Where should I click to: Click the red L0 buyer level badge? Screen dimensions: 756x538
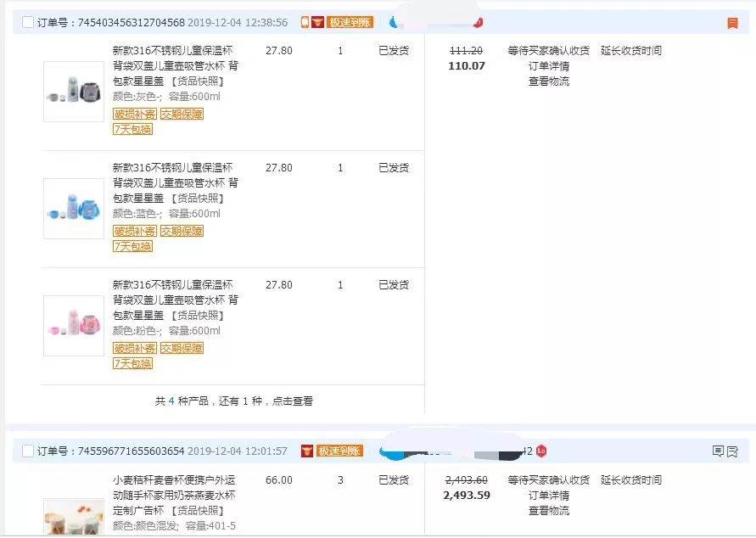point(541,451)
